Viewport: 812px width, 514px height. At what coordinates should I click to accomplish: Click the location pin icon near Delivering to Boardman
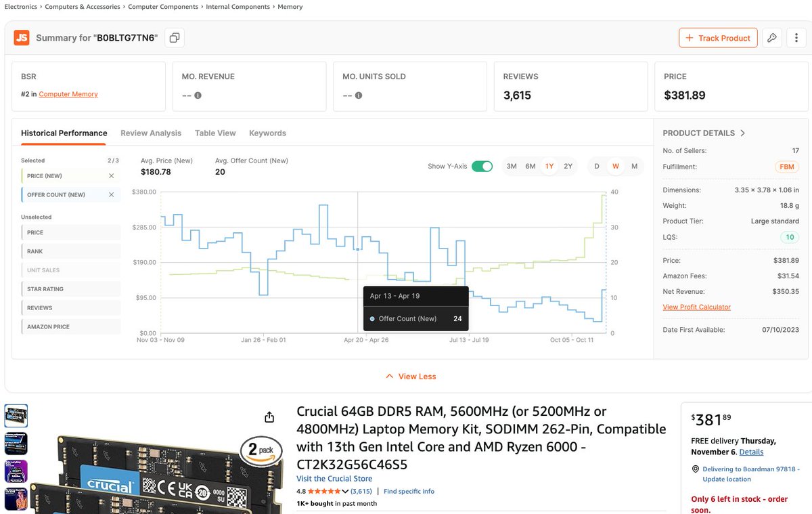(696, 469)
